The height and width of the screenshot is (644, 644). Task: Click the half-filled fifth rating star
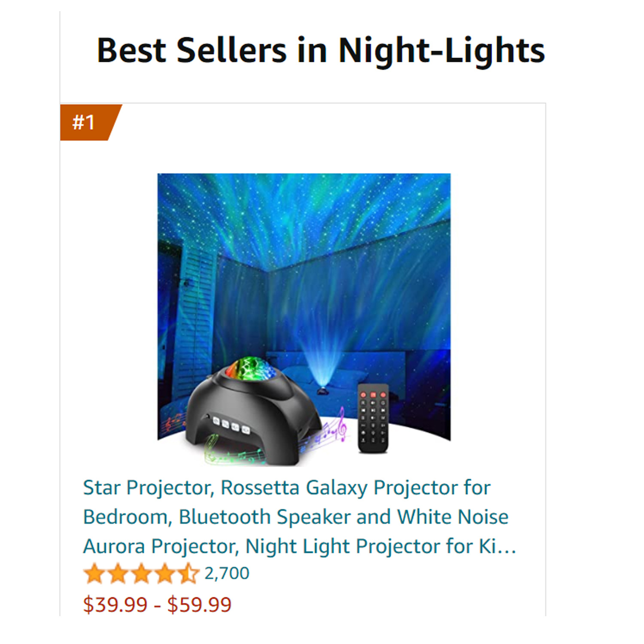coord(188,574)
